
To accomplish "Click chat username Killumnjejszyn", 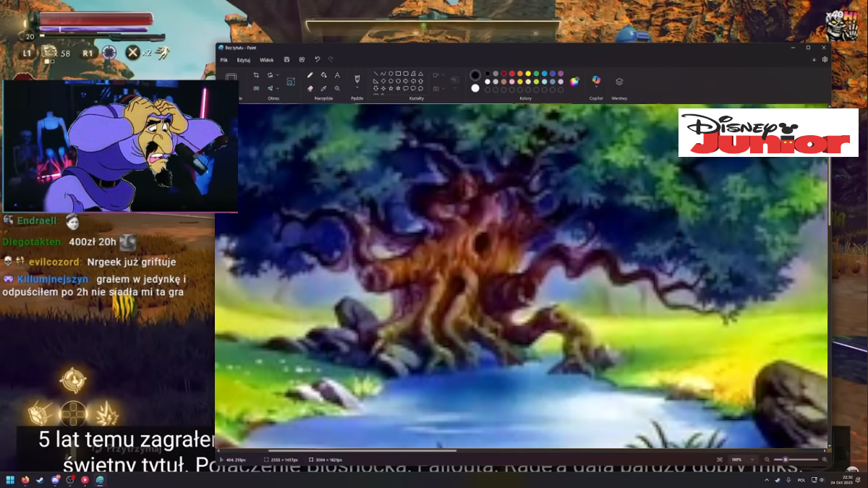I will coord(54,278).
